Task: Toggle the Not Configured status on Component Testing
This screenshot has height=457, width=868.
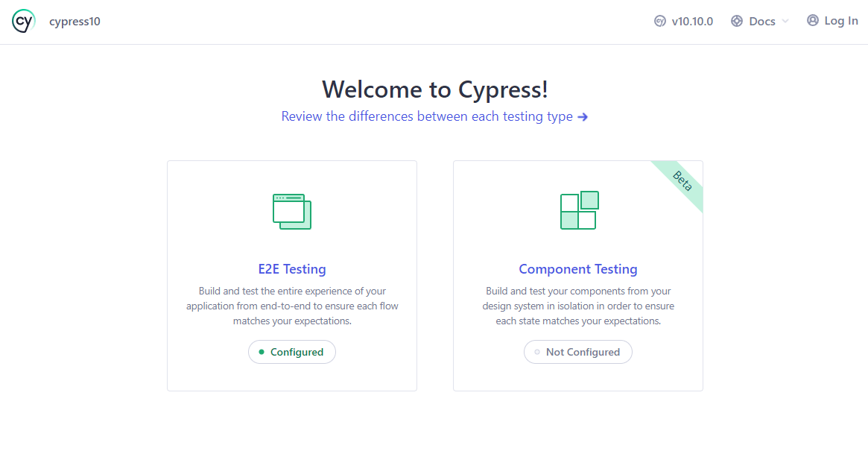Action: [578, 352]
